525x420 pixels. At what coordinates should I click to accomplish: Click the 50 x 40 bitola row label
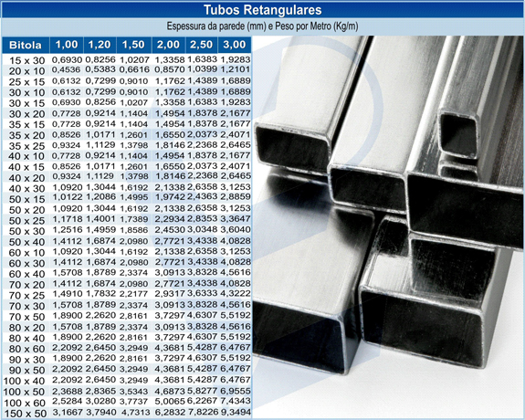click(26, 242)
